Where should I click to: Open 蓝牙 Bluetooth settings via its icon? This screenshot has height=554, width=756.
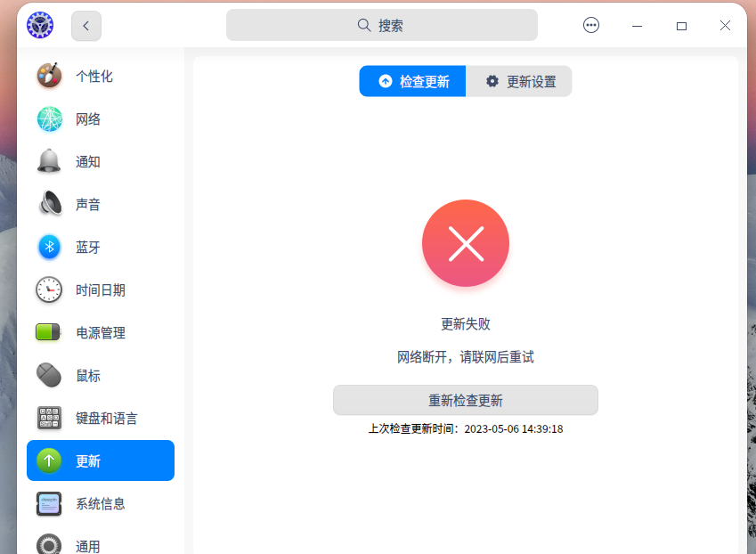click(49, 247)
